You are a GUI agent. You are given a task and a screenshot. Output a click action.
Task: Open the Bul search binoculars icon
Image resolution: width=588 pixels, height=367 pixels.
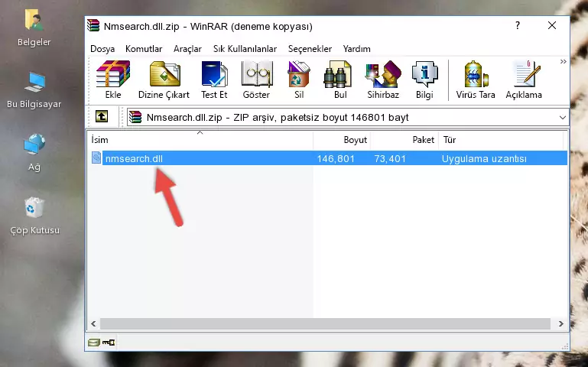coord(337,74)
